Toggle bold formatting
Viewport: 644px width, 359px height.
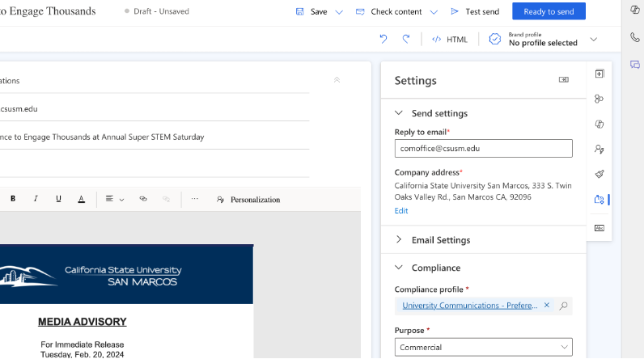[13, 199]
